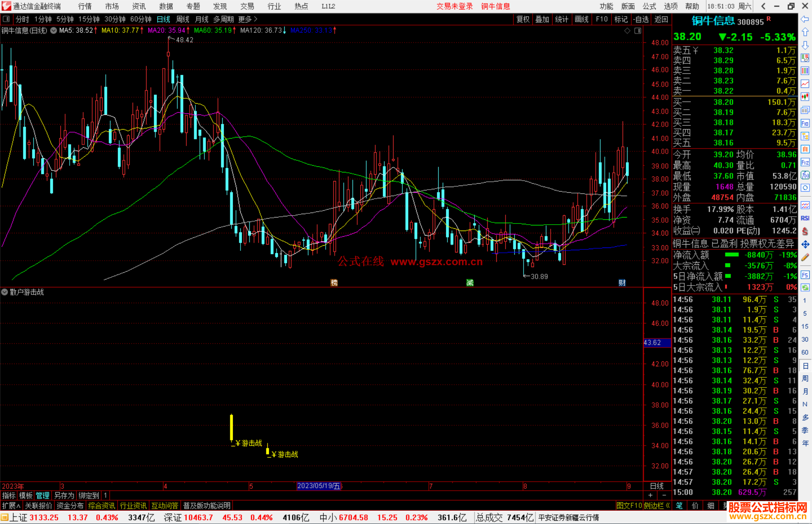Click the 叠加 overlay button
This screenshot has height=524, width=812.
point(542,19)
